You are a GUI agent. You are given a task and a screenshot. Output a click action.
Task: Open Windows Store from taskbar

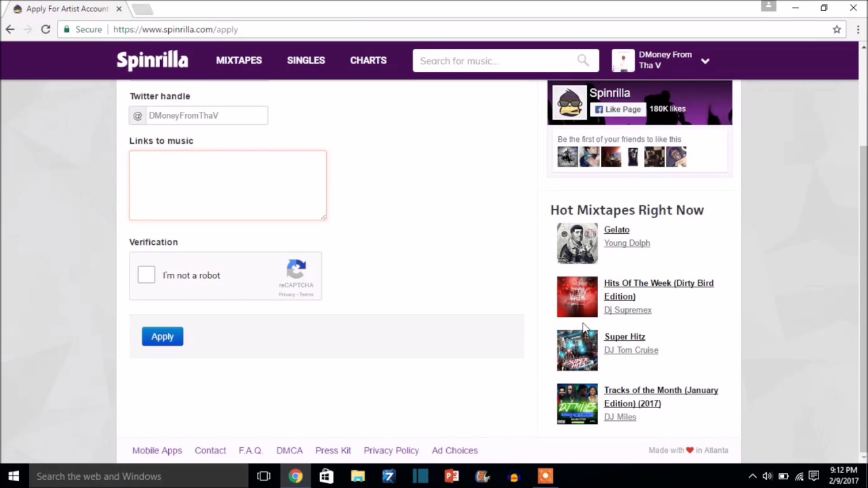326,476
